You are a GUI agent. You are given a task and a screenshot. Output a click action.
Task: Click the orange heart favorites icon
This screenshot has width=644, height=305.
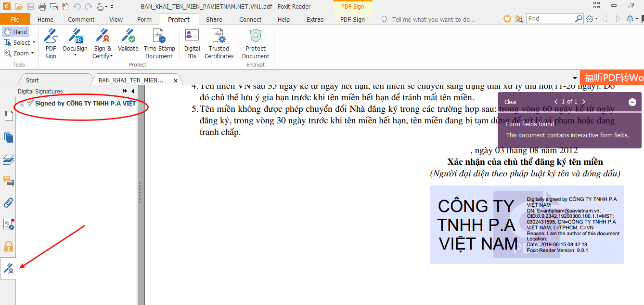coord(507,19)
